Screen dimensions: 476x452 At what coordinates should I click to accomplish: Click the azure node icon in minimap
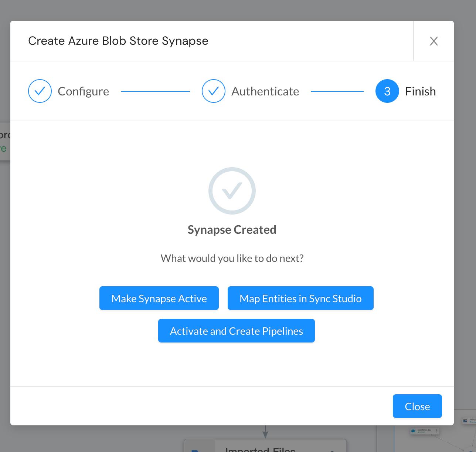465,421
